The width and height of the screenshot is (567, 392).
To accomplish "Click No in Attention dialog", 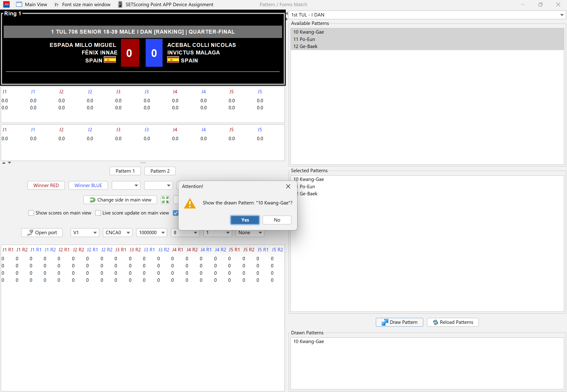I will (277, 220).
